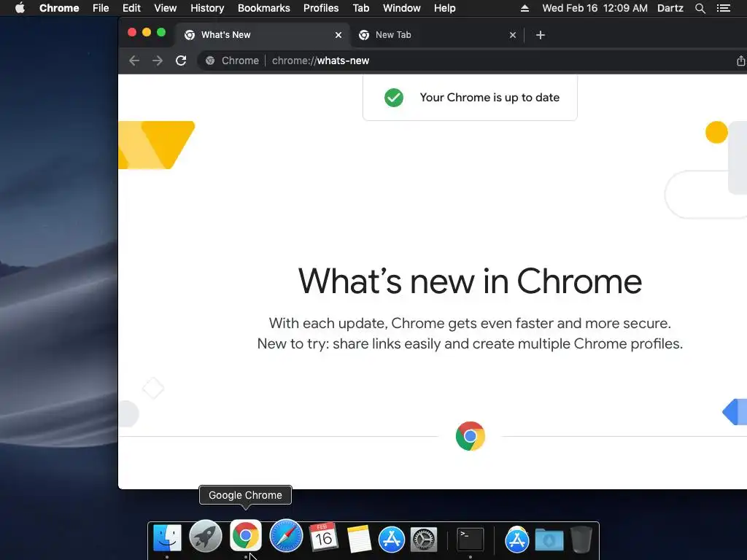Screen dimensions: 747x560
Task: Open App Store icon beside Notes in Dock
Action: point(392,539)
